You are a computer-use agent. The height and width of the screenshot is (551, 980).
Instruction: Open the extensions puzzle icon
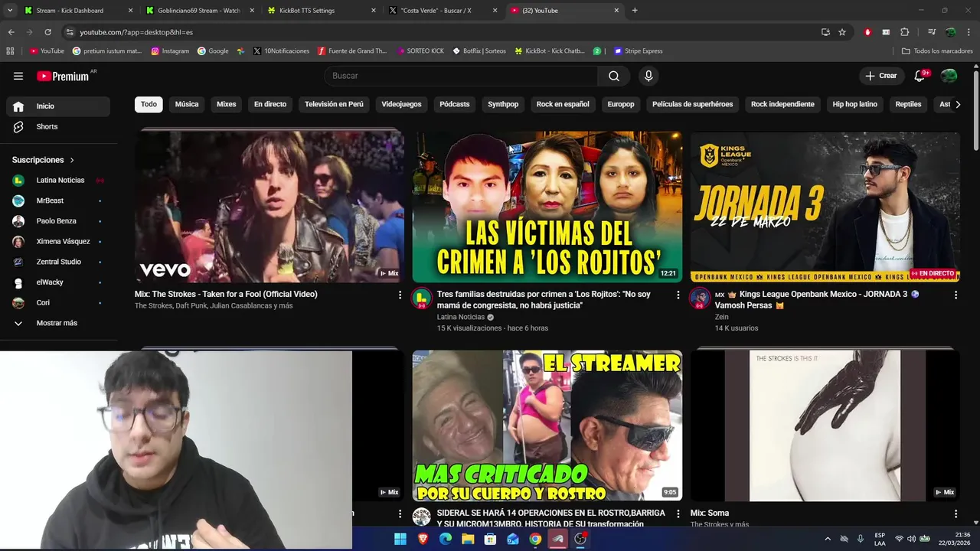coord(904,32)
